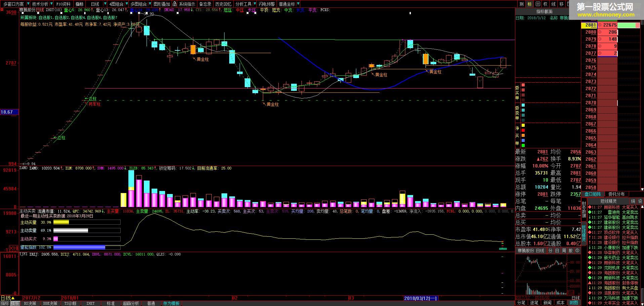The width and height of the screenshot is (644, 306).
Task: Click the 权 ex-rights icon
Action: point(546,4)
